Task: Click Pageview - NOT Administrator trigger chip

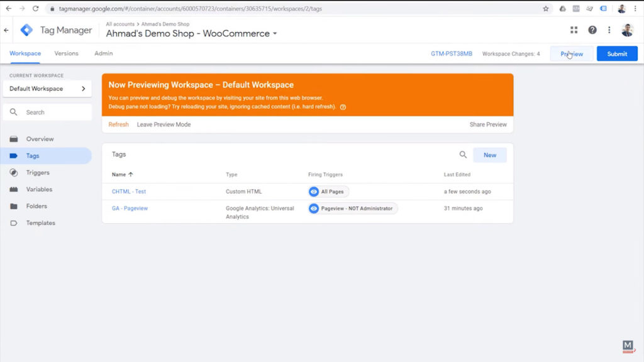Action: 353,209
